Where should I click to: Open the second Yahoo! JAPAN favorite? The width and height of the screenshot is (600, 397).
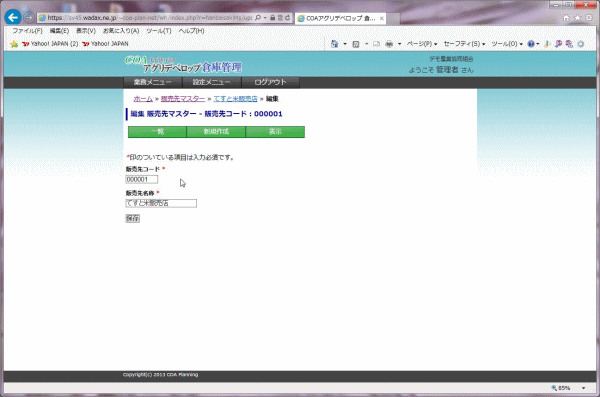pyautogui.click(x=106, y=44)
